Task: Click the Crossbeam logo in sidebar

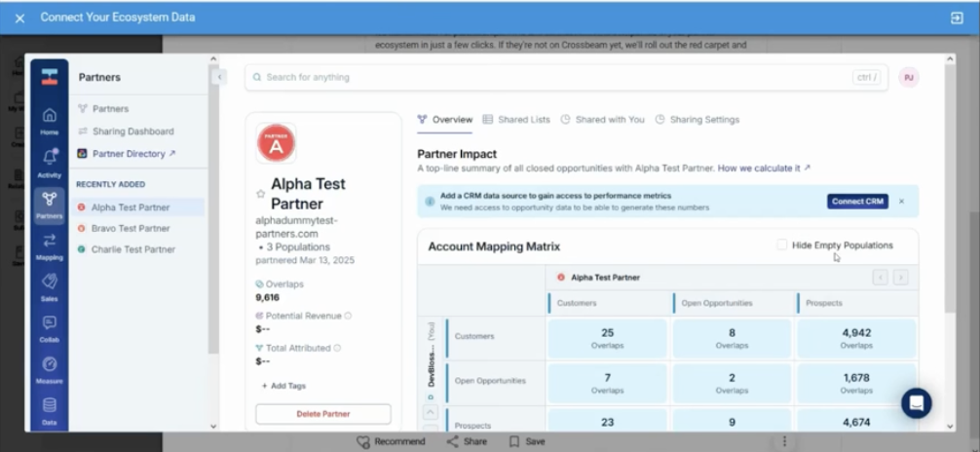Action: (50, 77)
